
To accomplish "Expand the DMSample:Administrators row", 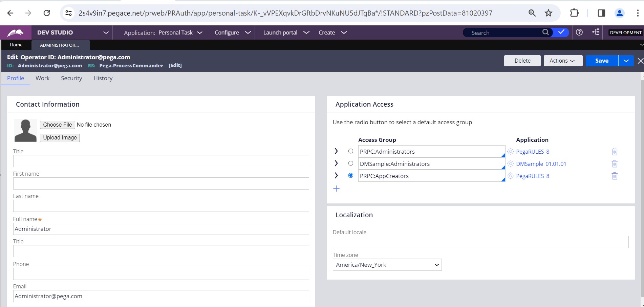I will [x=336, y=163].
